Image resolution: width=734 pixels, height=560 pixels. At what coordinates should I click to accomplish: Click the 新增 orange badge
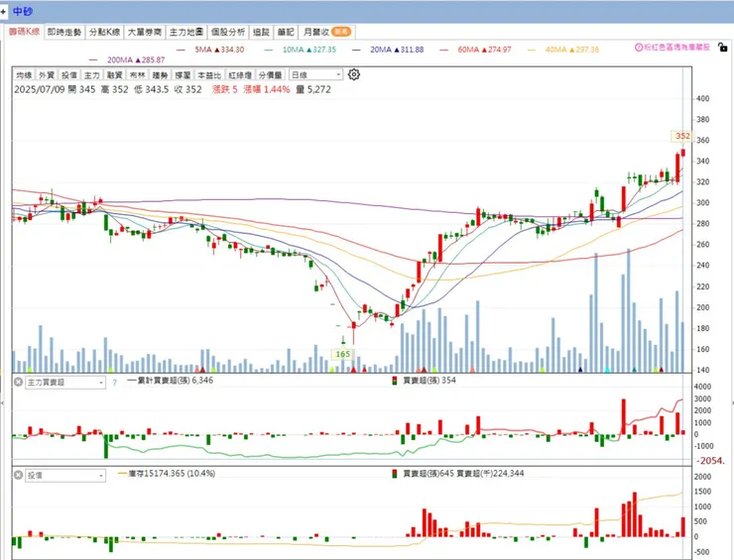click(x=341, y=32)
